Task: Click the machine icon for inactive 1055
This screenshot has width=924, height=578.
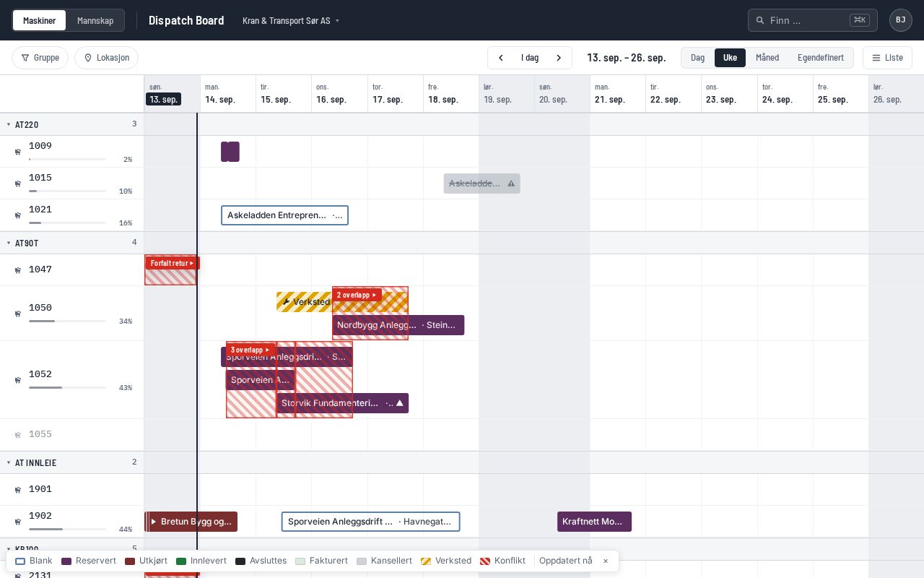Action: 18,435
